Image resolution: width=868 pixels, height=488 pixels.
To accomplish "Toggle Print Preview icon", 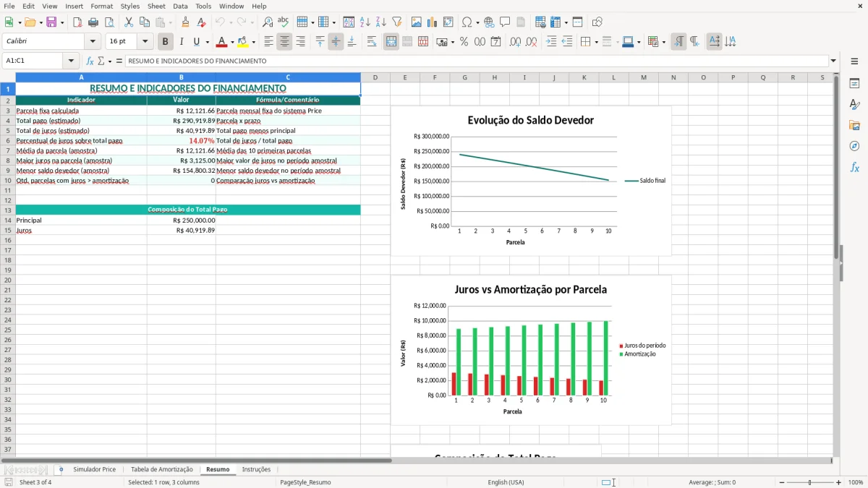I will click(109, 22).
